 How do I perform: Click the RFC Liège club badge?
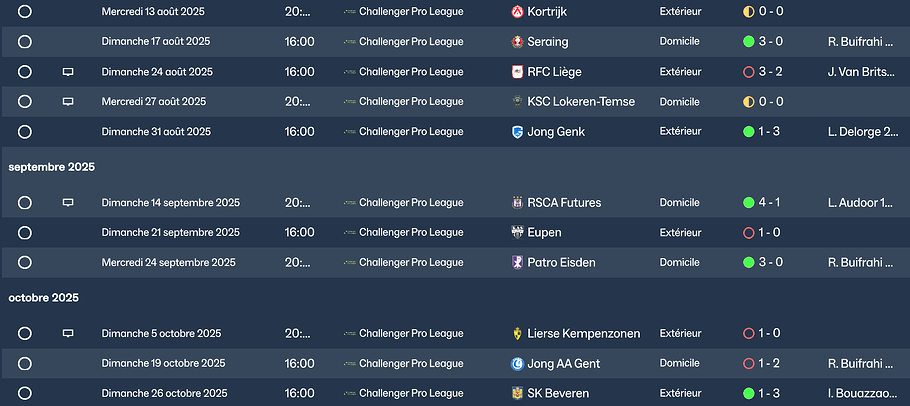[x=517, y=72]
